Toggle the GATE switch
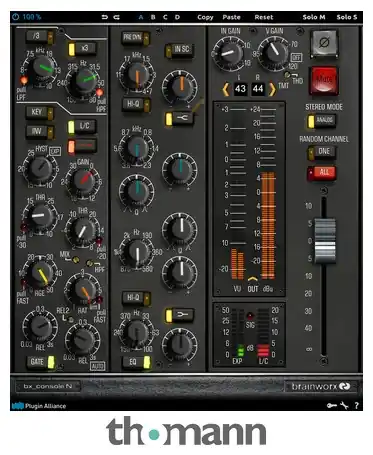The image size is (373, 455). coord(41,362)
